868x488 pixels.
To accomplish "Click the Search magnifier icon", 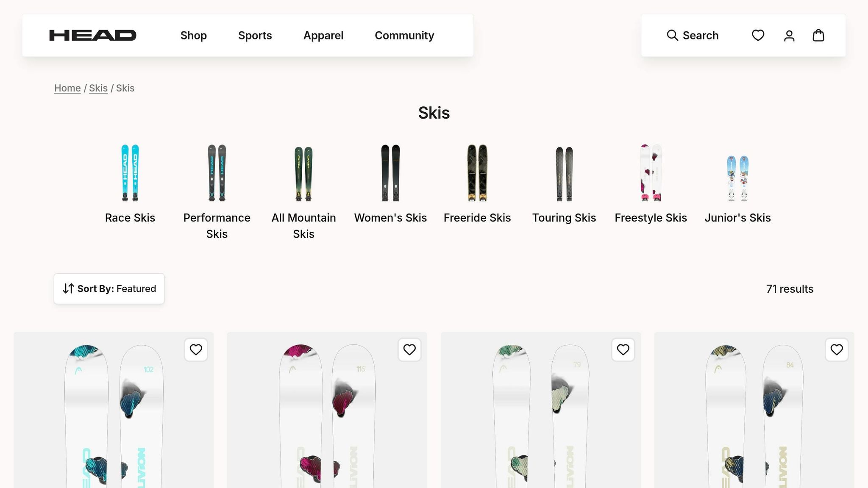I will pos(672,35).
